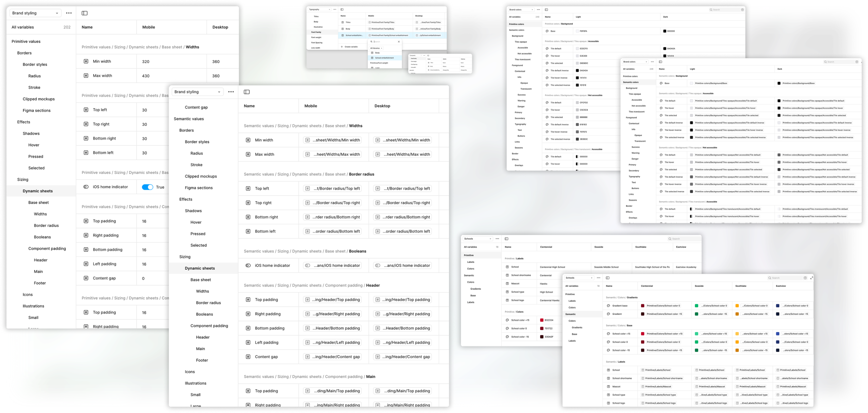Select Font weight group under Font Family
Viewport: 868px width, 413px height.
tap(316, 37)
